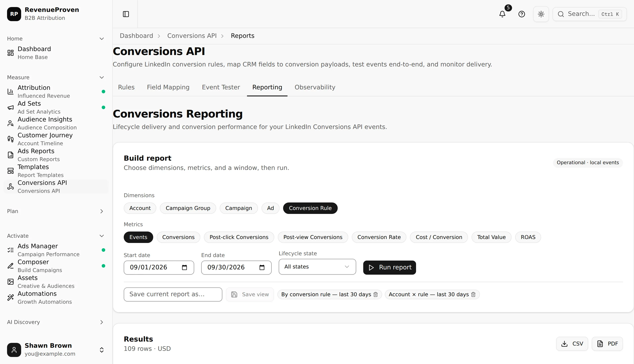The image size is (634, 364).
Task: Toggle the Post-click Conversions metric chip
Action: [x=239, y=237]
